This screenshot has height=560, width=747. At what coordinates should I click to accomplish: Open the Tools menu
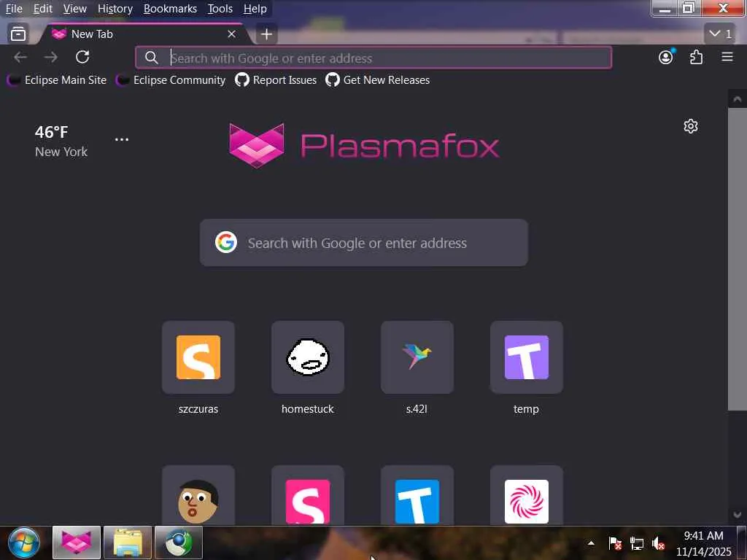coord(220,9)
